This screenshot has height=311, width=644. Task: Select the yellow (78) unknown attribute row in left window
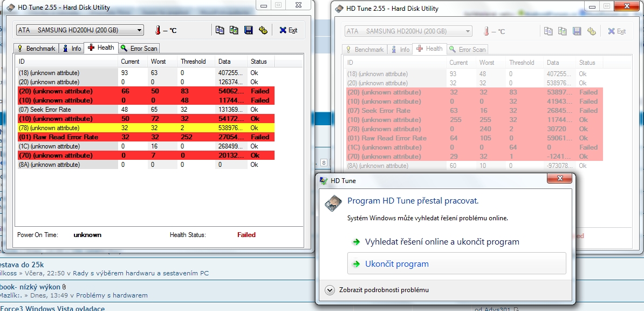pyautogui.click(x=146, y=128)
